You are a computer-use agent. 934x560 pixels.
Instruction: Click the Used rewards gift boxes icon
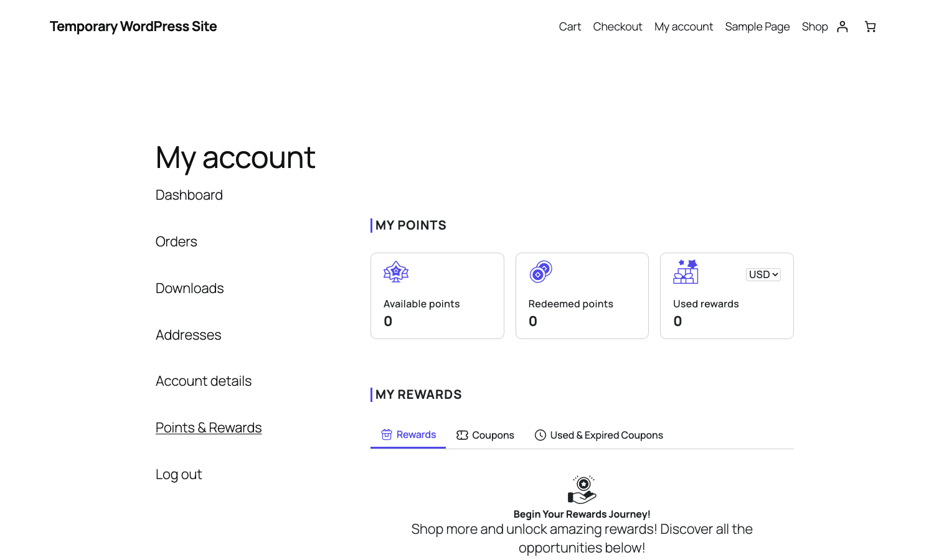coord(686,272)
